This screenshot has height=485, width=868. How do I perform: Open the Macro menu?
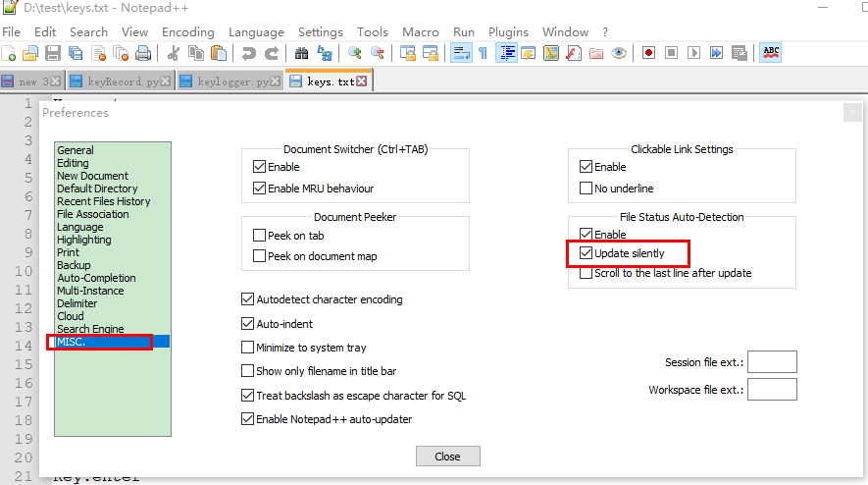pos(421,32)
